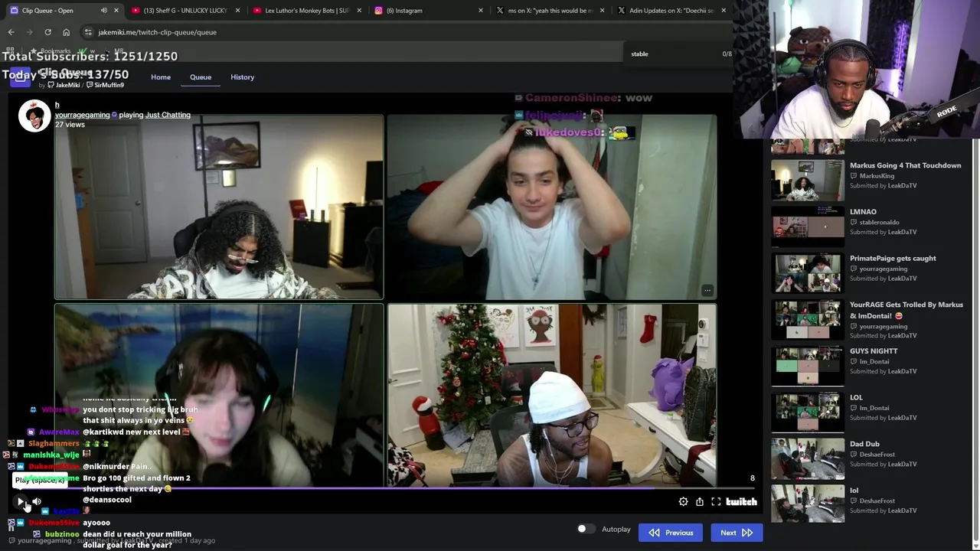980x551 pixels.
Task: Open the yourragegaming channel name link
Action: [x=82, y=115]
